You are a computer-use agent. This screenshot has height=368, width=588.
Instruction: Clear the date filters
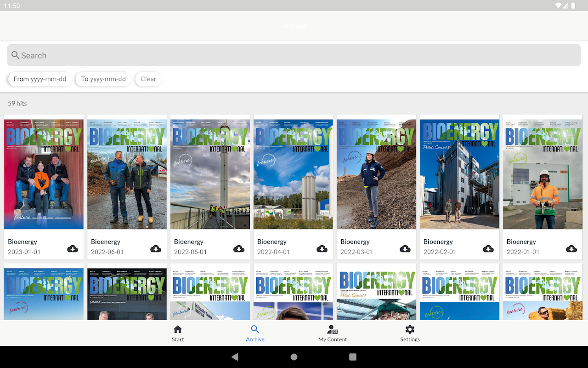[x=148, y=79]
